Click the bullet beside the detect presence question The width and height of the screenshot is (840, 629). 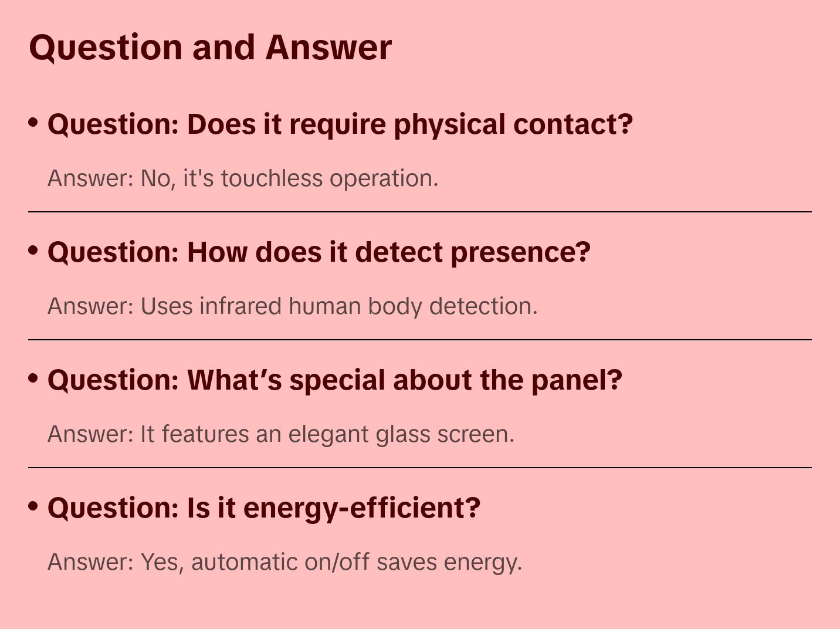coord(33,251)
